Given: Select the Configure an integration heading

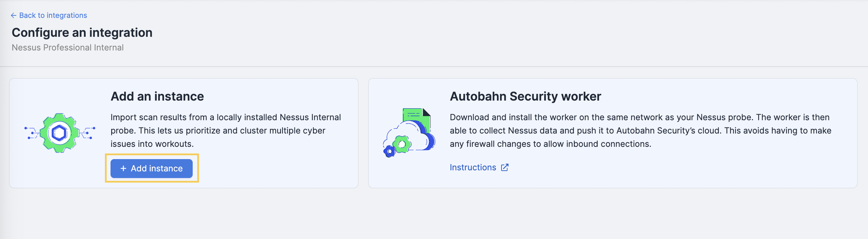Looking at the screenshot, I should coord(82,33).
